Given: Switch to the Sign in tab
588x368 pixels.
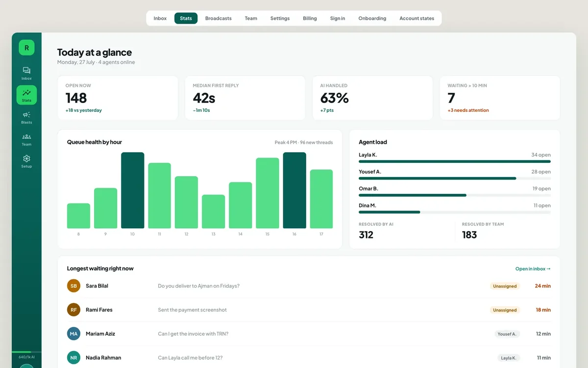Looking at the screenshot, I should [x=338, y=18].
